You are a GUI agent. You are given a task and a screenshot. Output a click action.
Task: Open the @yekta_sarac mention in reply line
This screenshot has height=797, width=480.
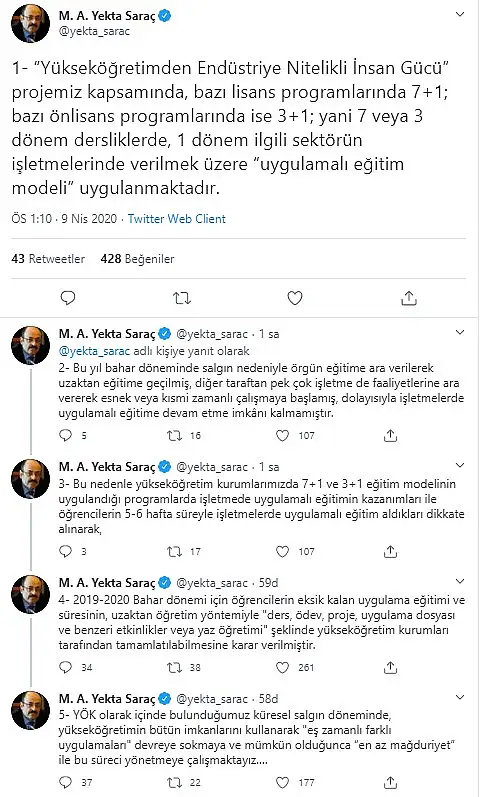(95, 351)
